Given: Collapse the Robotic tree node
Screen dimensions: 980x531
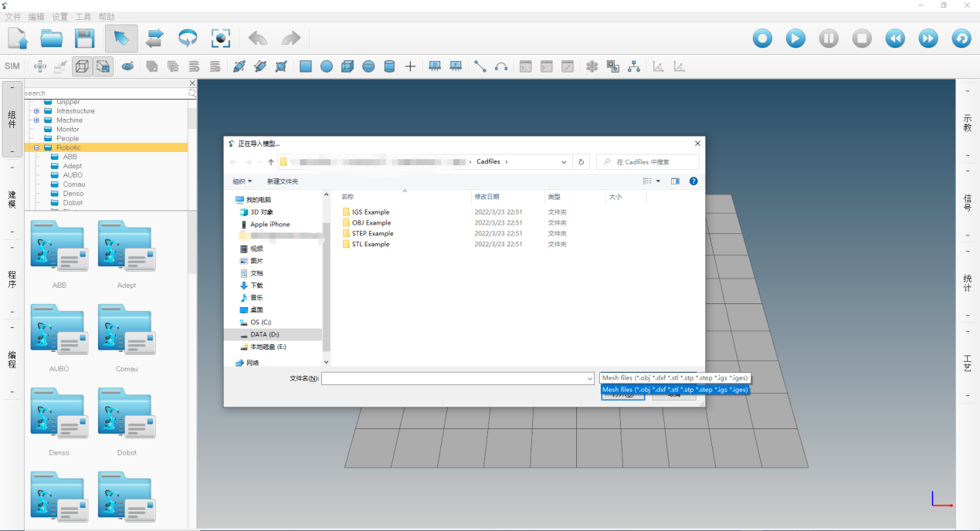Looking at the screenshot, I should click(x=36, y=147).
